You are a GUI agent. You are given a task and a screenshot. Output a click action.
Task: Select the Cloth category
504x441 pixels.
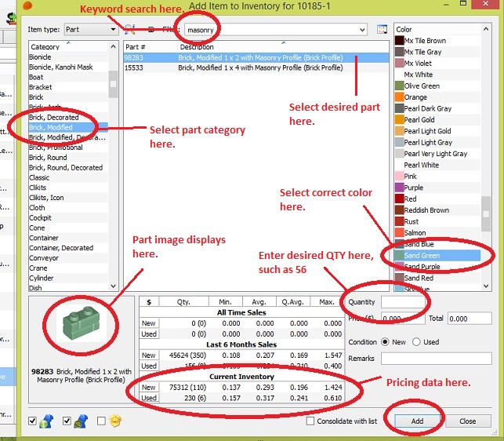(x=68, y=208)
